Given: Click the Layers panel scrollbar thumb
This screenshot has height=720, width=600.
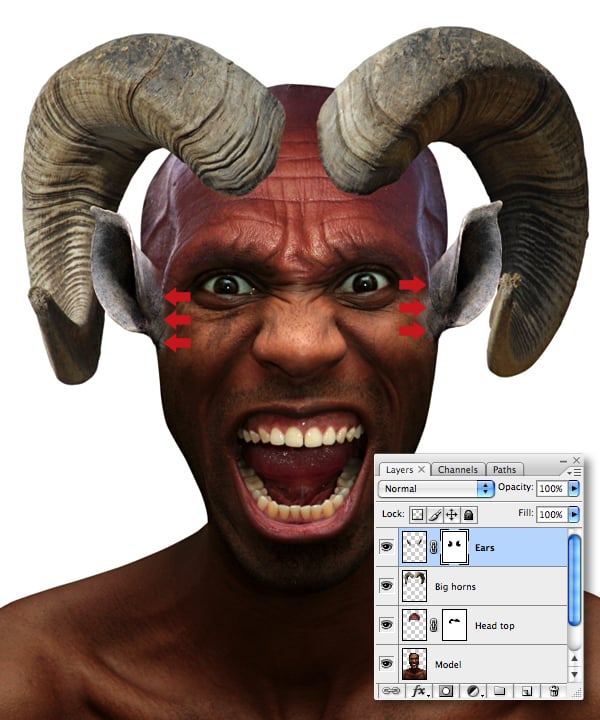Looking at the screenshot, I should coord(574,580).
